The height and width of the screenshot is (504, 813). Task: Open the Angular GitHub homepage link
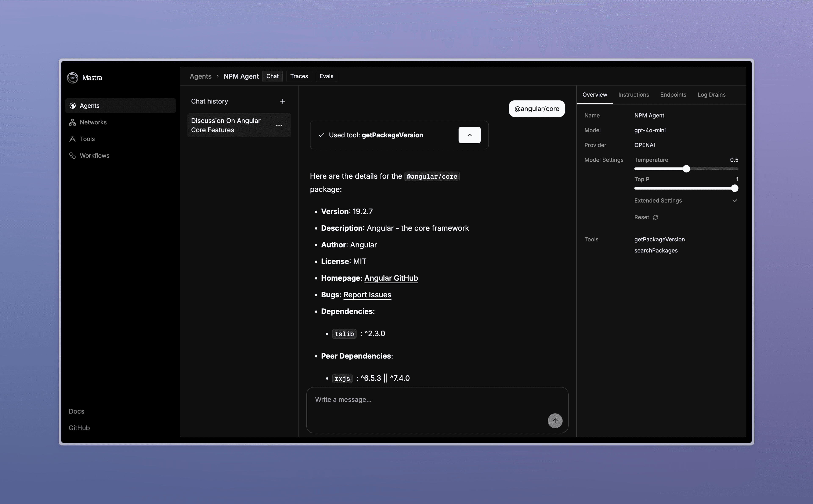[x=391, y=278]
